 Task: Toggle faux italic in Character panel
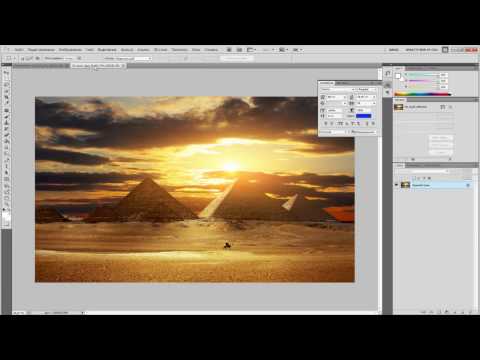point(332,124)
